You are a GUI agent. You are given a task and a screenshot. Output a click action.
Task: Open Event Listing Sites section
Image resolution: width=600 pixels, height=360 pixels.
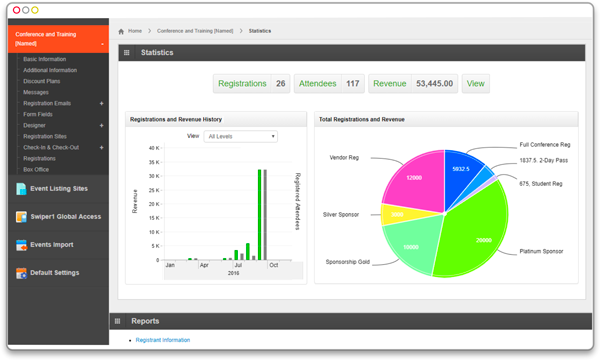(58, 189)
